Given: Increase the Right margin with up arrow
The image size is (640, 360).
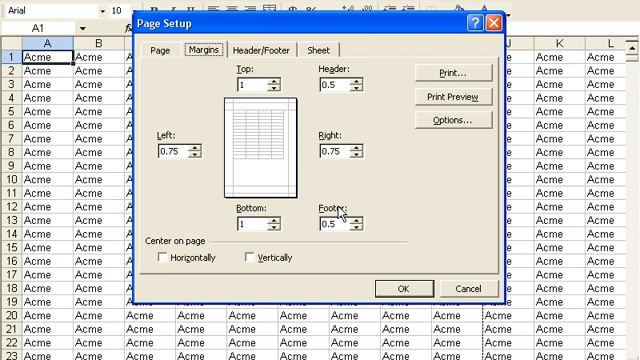Looking at the screenshot, I should [356, 148].
